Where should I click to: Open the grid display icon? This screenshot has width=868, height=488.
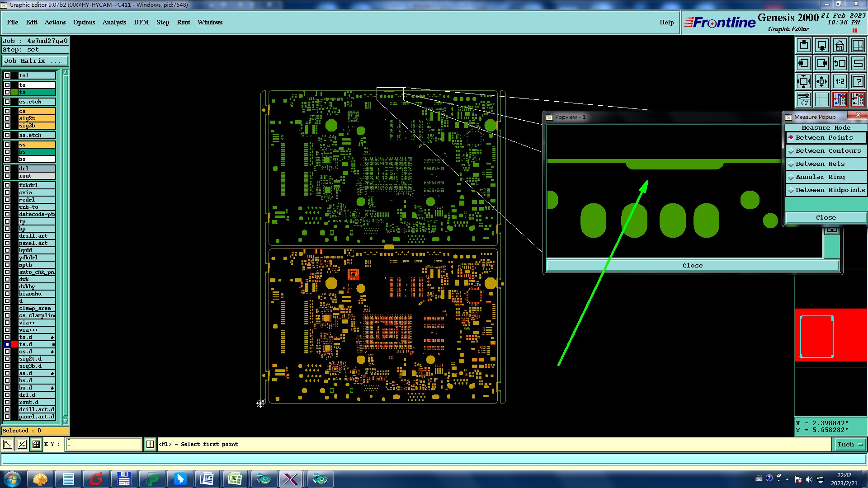[x=822, y=99]
